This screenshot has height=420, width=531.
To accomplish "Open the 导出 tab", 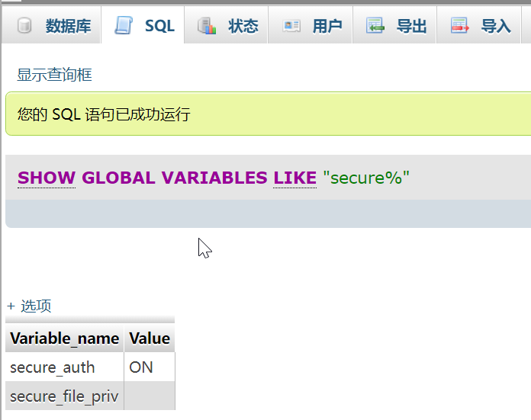I will click(x=394, y=26).
